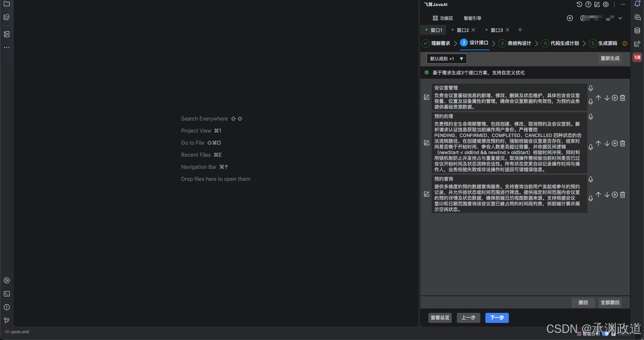Open the help question mark icon
The width and height of the screenshot is (644, 340).
(588, 5)
